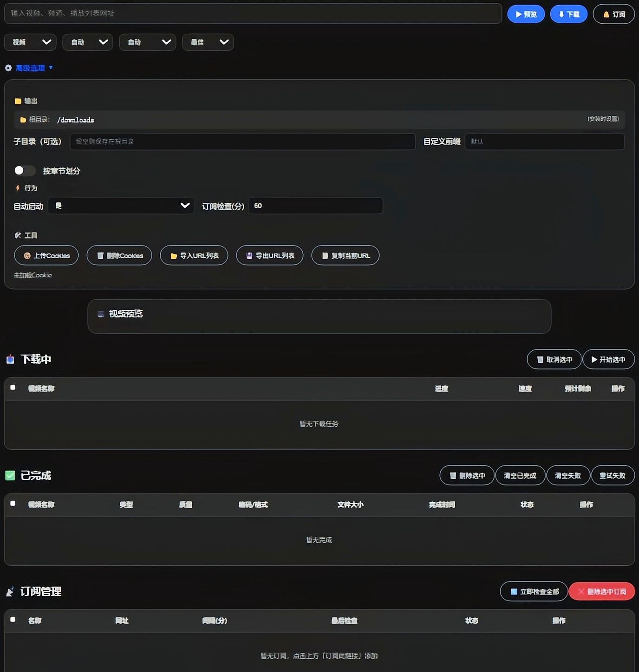The height and width of the screenshot is (672, 639).
Task: Click the 速度 column header
Action: point(525,388)
